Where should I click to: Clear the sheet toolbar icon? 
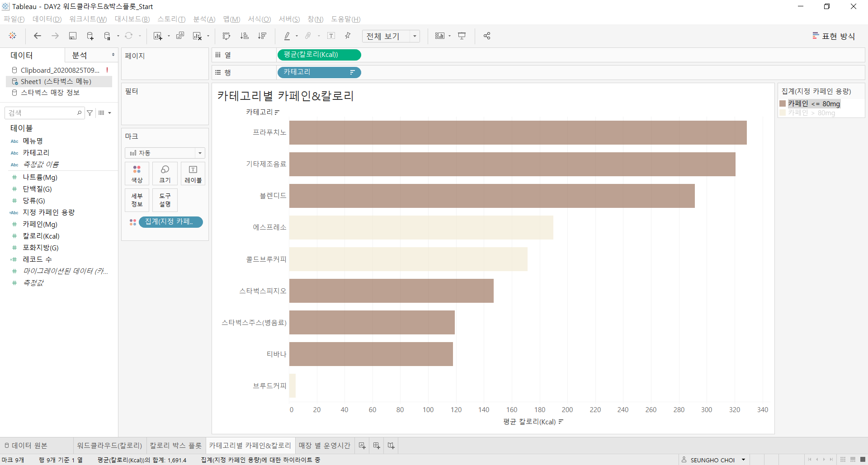click(197, 36)
